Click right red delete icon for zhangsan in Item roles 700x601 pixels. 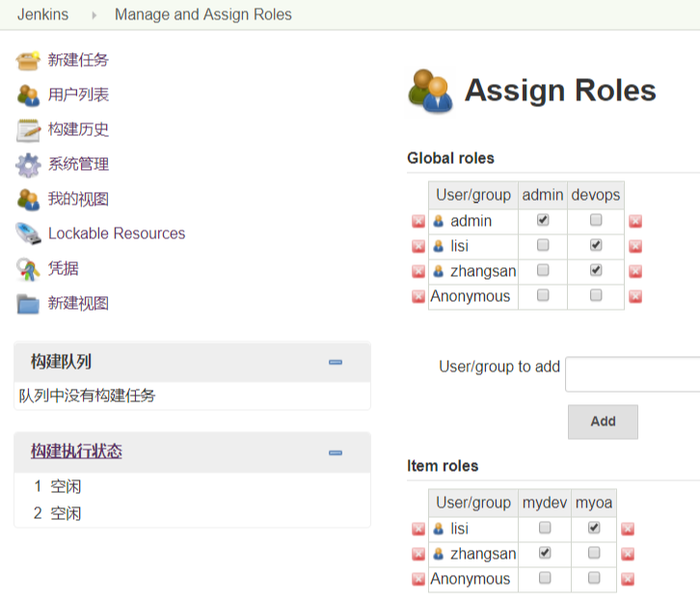(x=628, y=554)
